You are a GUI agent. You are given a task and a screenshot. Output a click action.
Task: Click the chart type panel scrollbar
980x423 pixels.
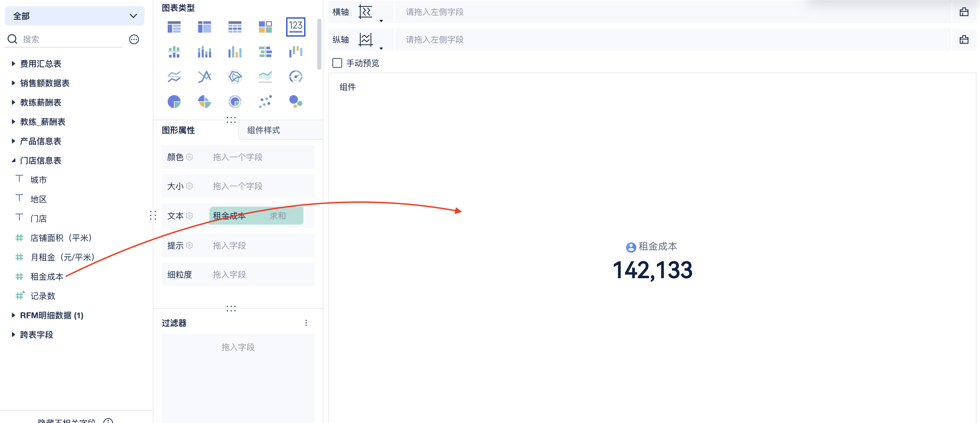click(x=319, y=44)
